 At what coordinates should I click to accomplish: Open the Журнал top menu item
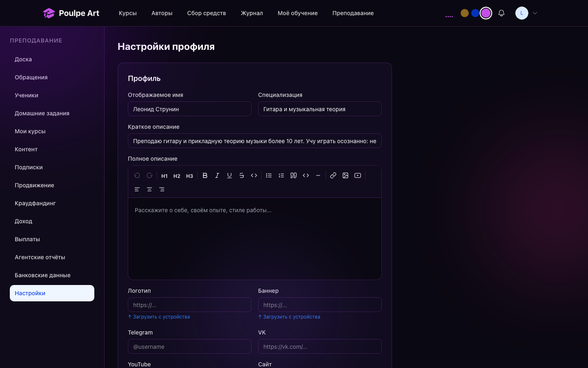click(252, 13)
